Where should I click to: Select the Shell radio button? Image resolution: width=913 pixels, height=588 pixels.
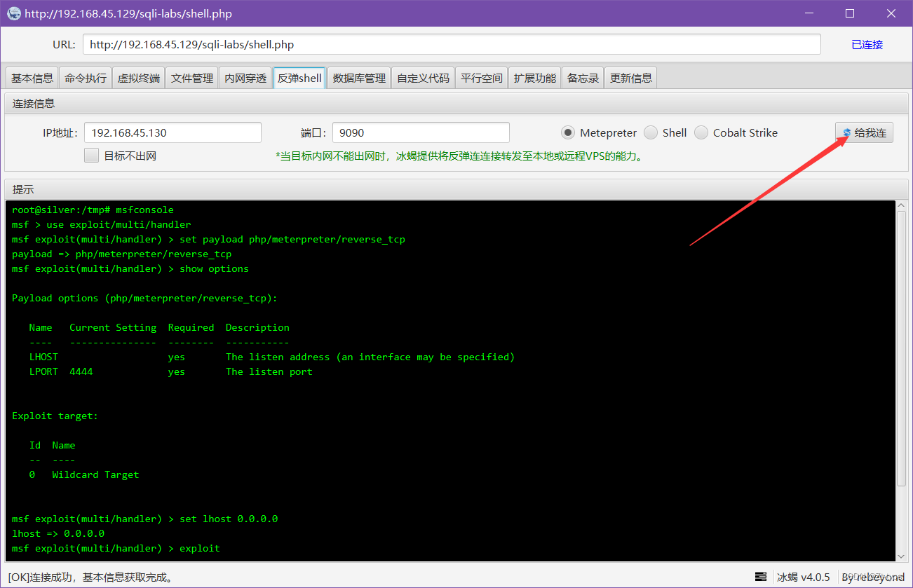[x=650, y=132]
